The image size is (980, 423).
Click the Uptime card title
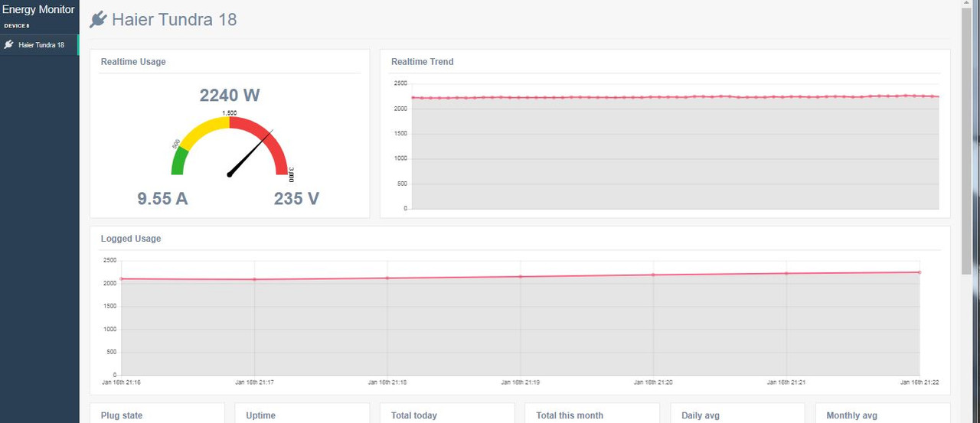(x=260, y=415)
